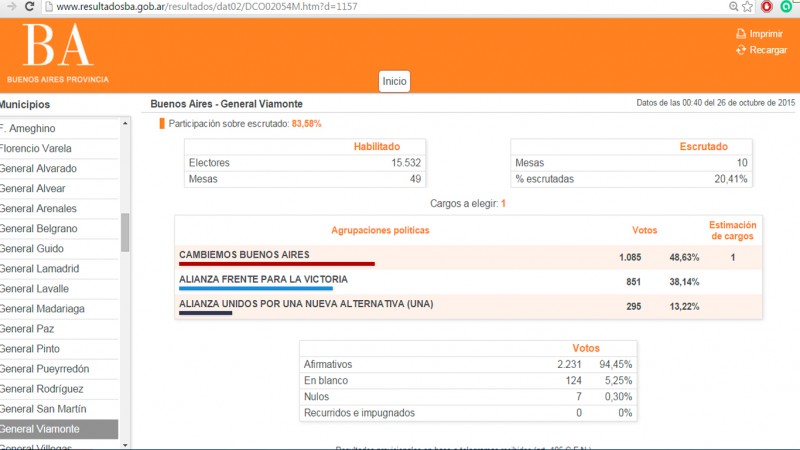Click the Cambiemos Buenos Aires red bar

(276, 264)
